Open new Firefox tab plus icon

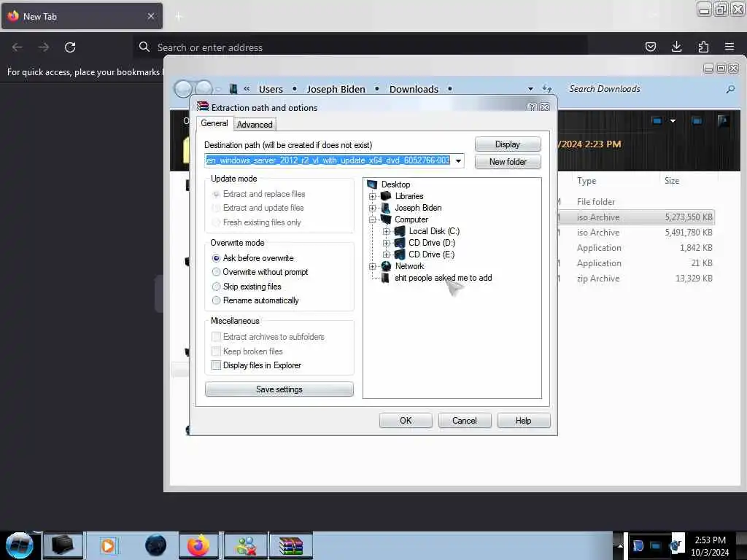click(179, 17)
